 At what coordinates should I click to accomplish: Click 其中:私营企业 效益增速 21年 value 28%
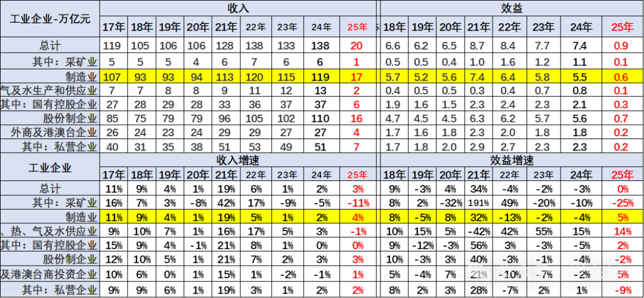pyautogui.click(x=478, y=290)
